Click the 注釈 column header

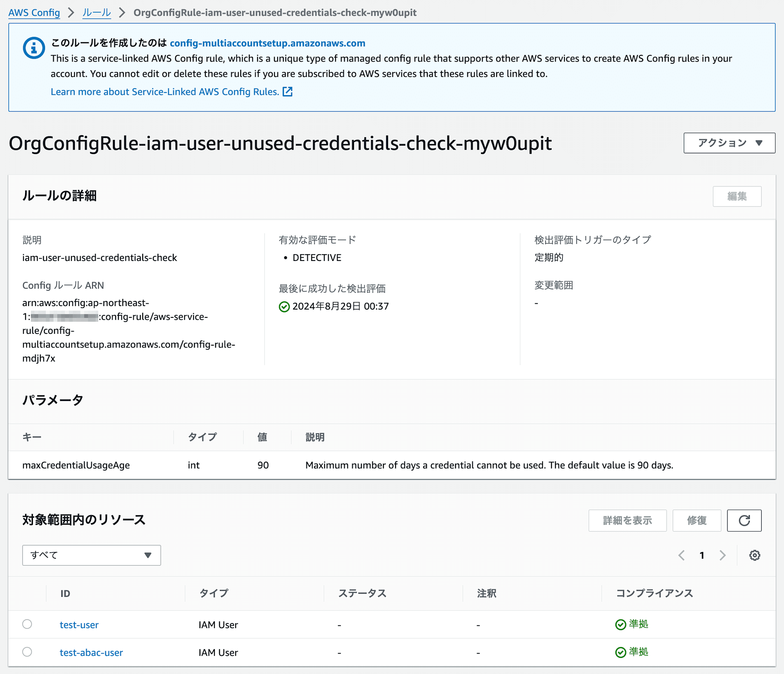click(486, 594)
